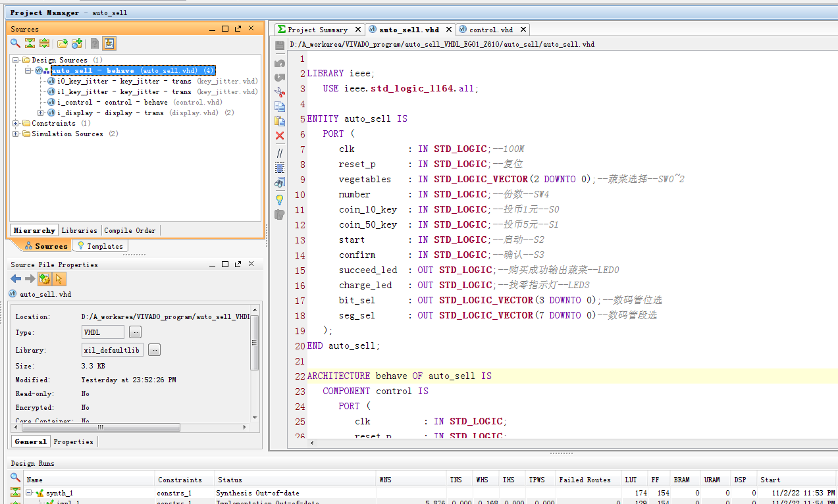Click the light bulb icon in editor
Viewport: 838px width, 504px height.
[280, 199]
